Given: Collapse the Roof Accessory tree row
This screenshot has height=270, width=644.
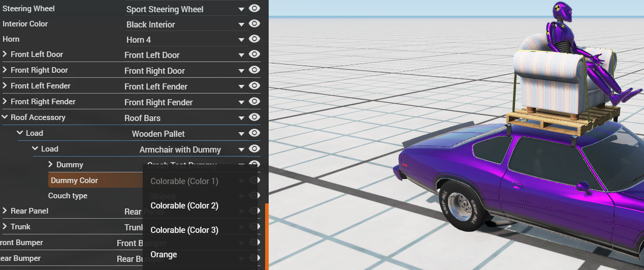Looking at the screenshot, I should [5, 117].
